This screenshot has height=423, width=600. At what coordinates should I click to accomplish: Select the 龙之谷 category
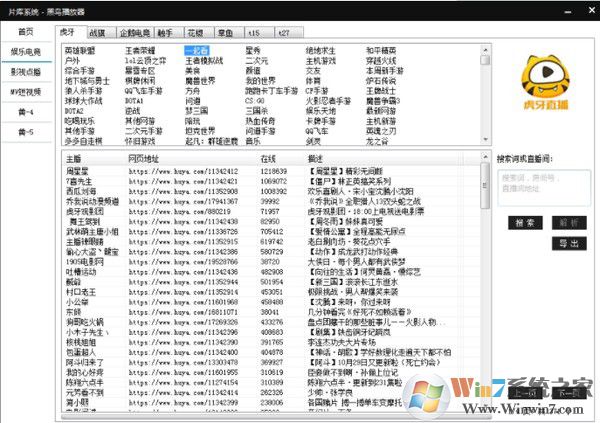(x=377, y=141)
